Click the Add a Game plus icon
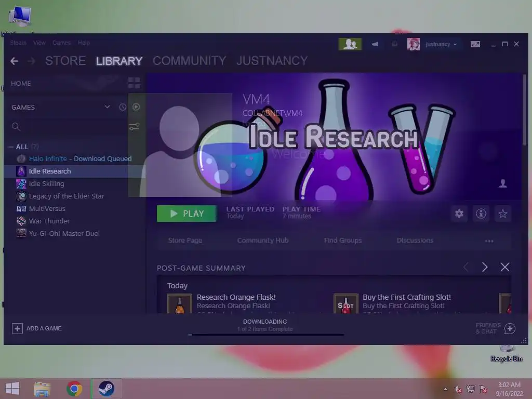The height and width of the screenshot is (399, 532). [17, 328]
